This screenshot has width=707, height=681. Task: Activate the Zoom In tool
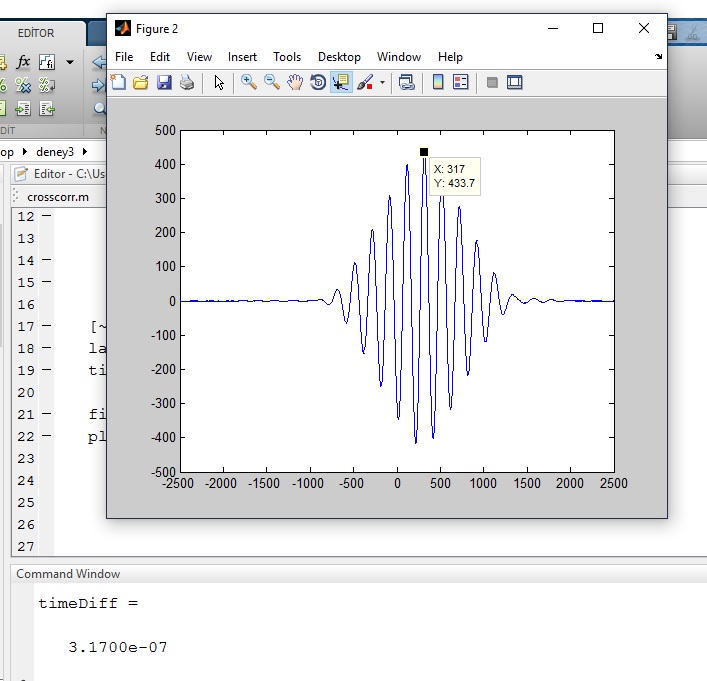point(248,83)
